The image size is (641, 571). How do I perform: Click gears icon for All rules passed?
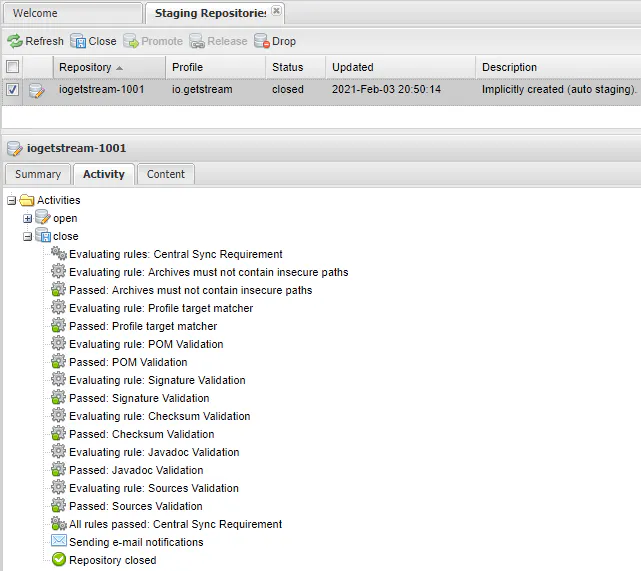tap(58, 523)
